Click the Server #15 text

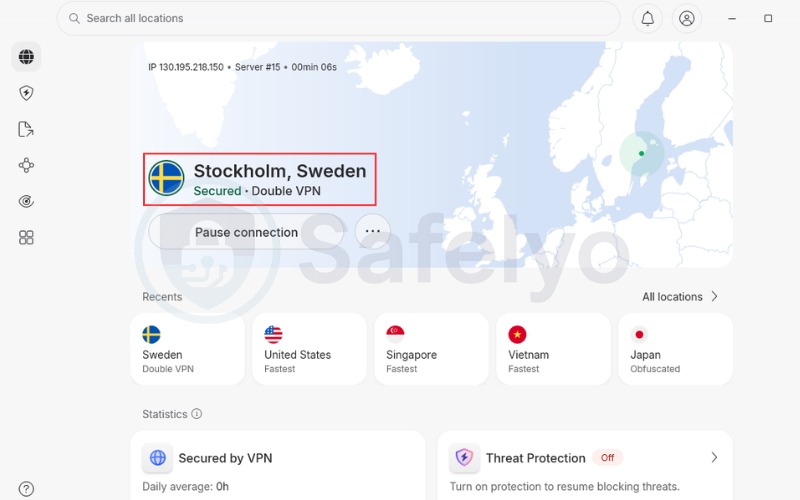258,67
